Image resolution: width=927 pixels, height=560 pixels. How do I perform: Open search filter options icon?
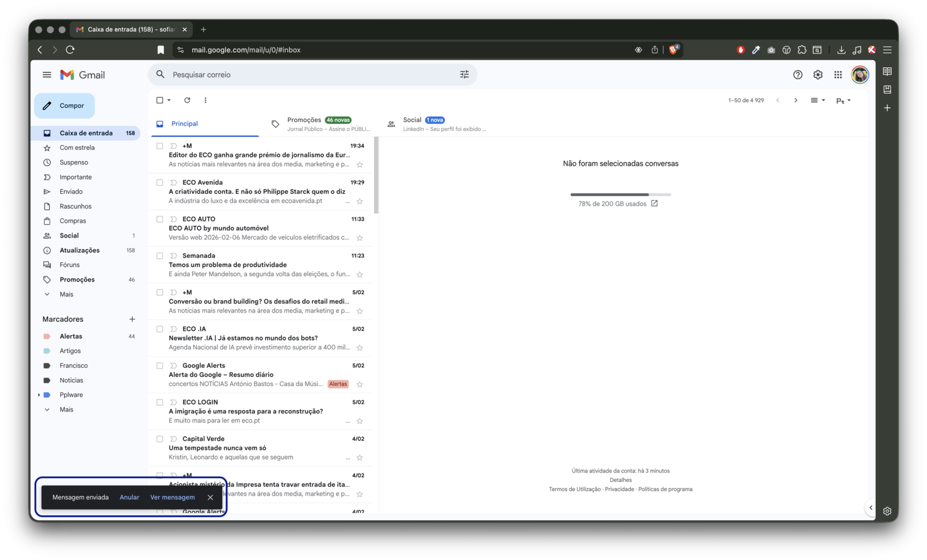[x=464, y=75]
